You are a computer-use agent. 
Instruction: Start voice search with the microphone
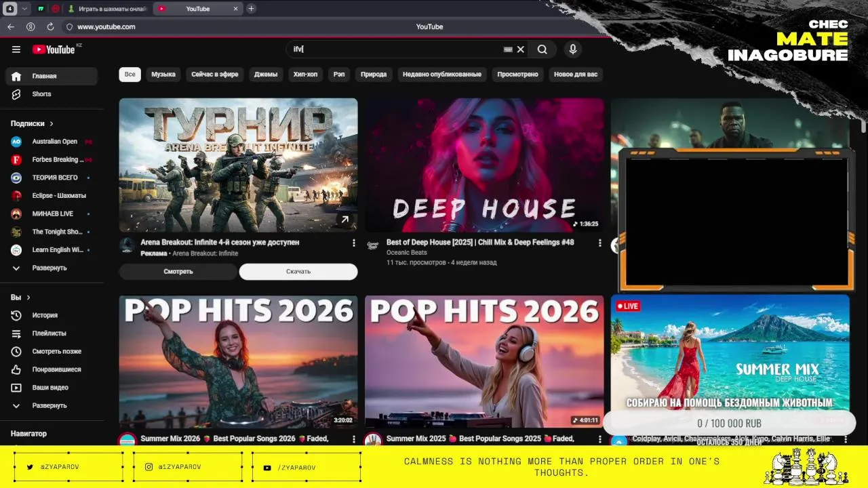(x=573, y=49)
